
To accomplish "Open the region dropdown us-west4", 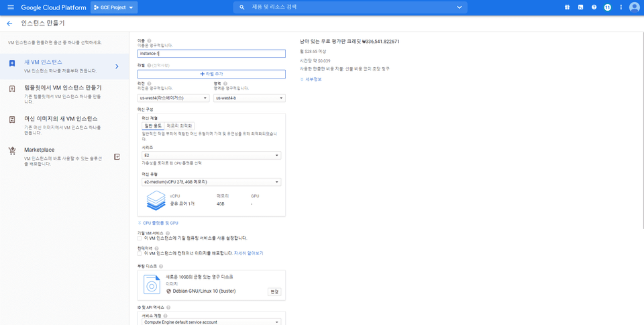I will pos(173,98).
